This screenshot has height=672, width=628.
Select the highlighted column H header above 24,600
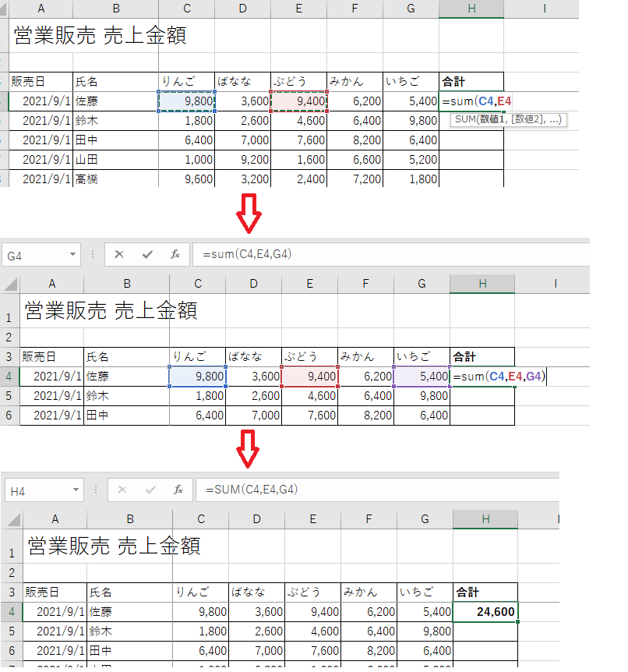coord(485,519)
